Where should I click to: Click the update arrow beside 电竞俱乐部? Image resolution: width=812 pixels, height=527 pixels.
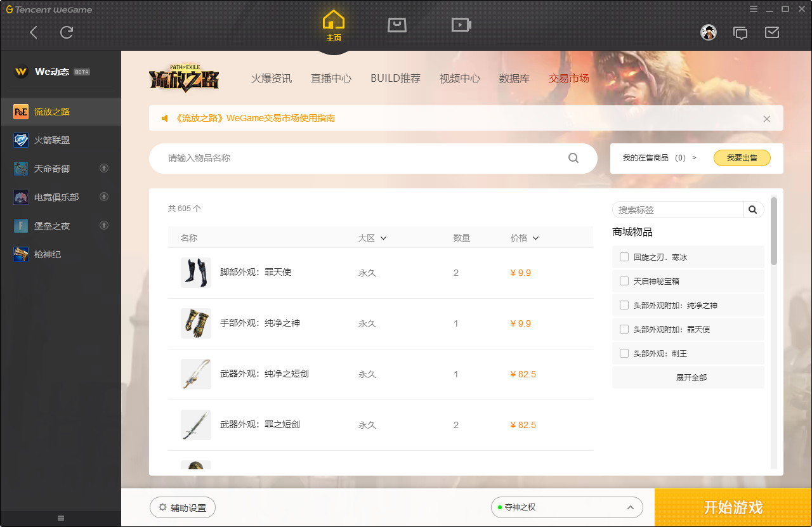(104, 197)
